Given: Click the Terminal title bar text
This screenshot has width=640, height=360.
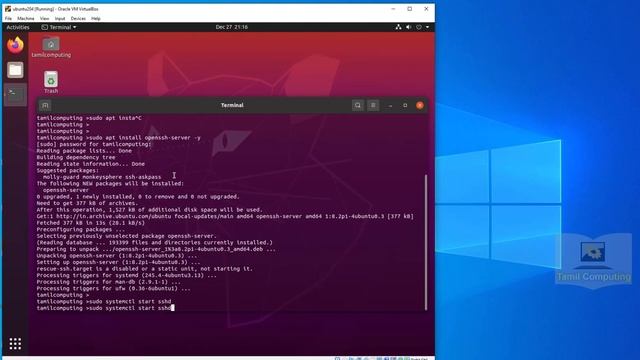Looking at the screenshot, I should tap(232, 105).
